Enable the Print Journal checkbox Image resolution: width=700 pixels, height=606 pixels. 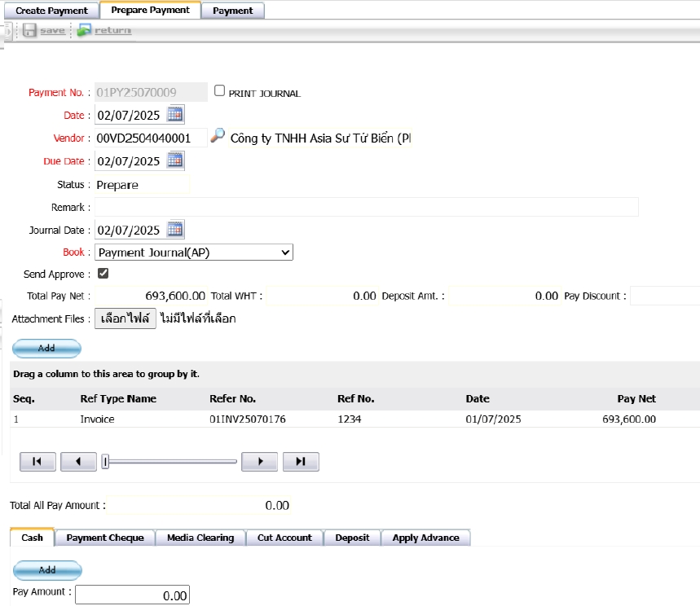pos(219,91)
